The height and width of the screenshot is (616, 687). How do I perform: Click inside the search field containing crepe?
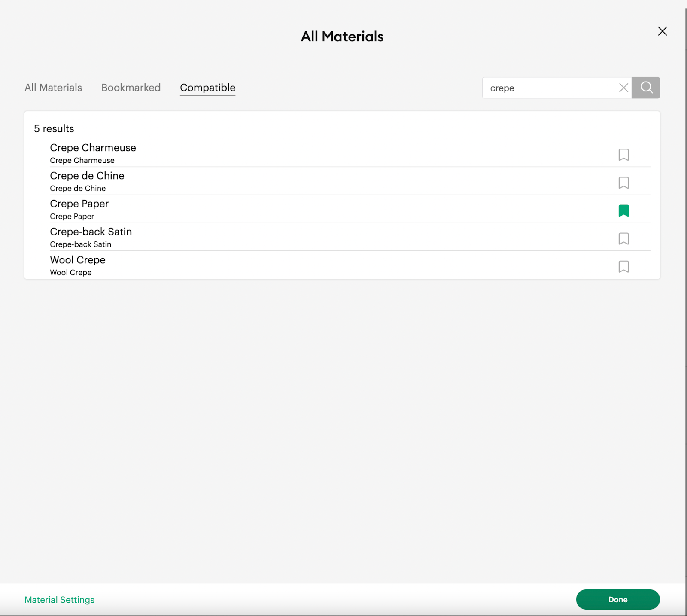click(550, 88)
